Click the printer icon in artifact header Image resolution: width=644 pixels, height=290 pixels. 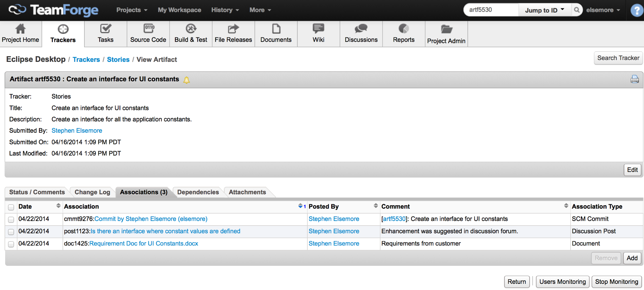[x=634, y=79]
